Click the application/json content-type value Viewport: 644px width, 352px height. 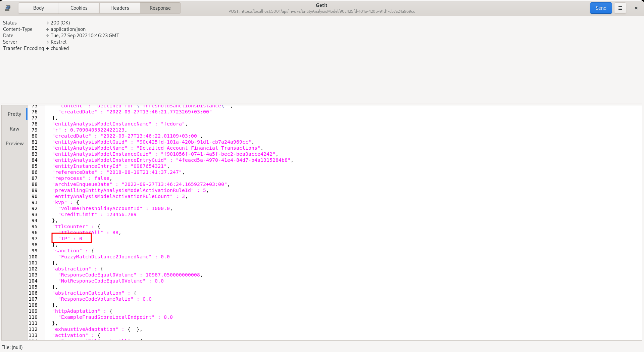[x=68, y=29]
